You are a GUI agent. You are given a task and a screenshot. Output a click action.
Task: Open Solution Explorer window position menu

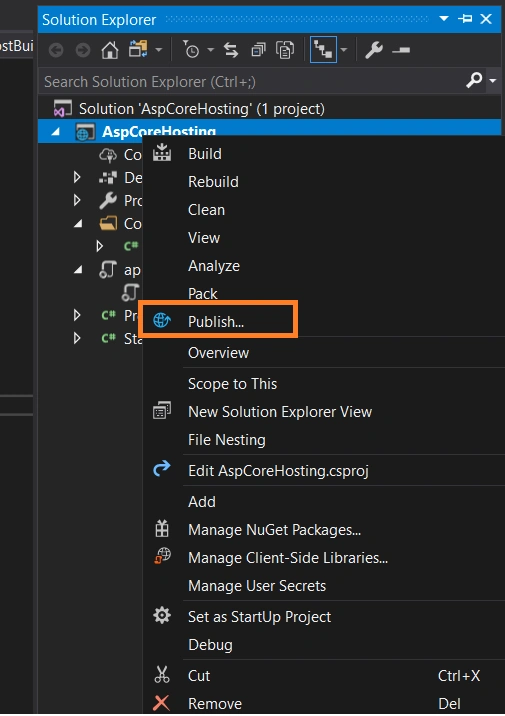pyautogui.click(x=444, y=19)
